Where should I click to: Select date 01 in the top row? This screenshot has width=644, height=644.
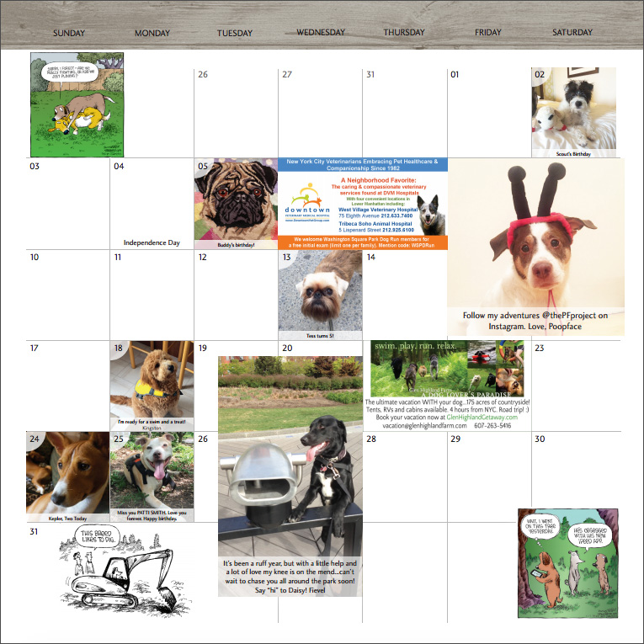[455, 74]
